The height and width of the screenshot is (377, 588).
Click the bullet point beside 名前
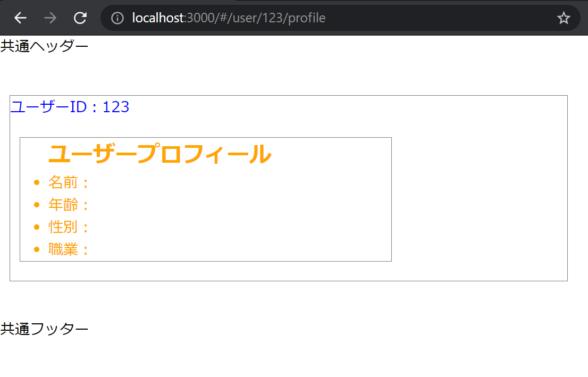click(37, 183)
